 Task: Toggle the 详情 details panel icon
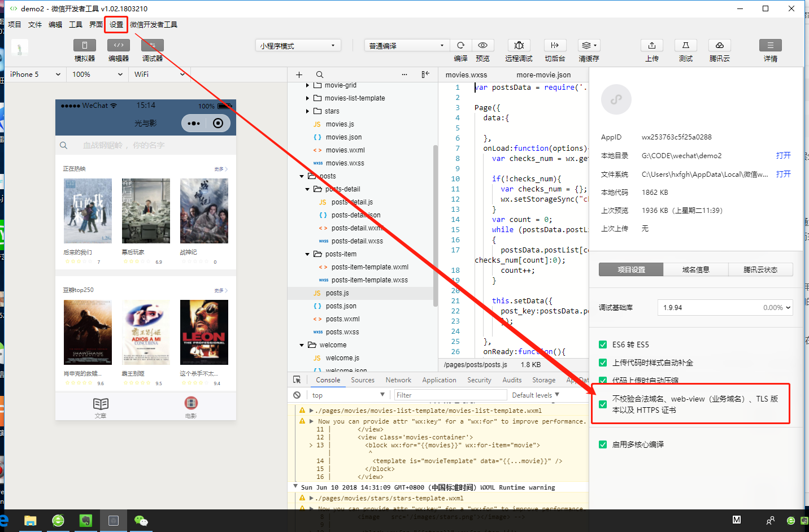pyautogui.click(x=771, y=45)
